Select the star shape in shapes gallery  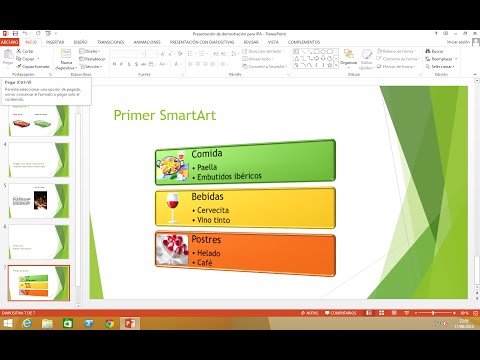330,65
